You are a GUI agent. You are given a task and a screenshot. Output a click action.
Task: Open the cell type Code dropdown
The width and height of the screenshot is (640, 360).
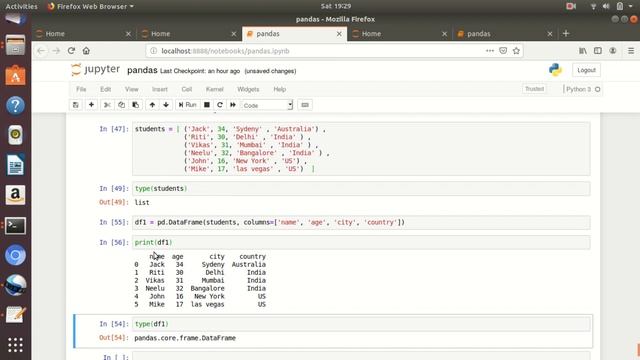click(x=267, y=105)
